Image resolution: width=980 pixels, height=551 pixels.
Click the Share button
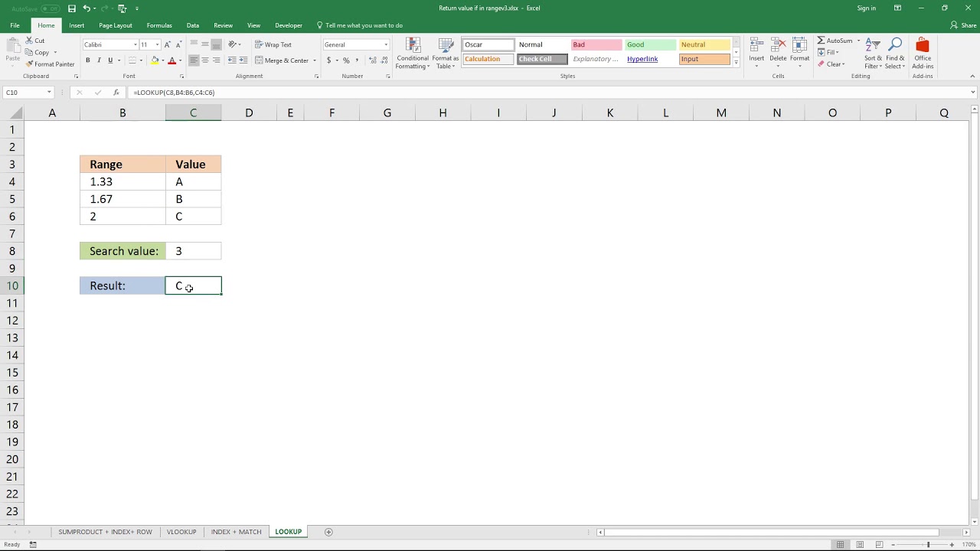963,25
